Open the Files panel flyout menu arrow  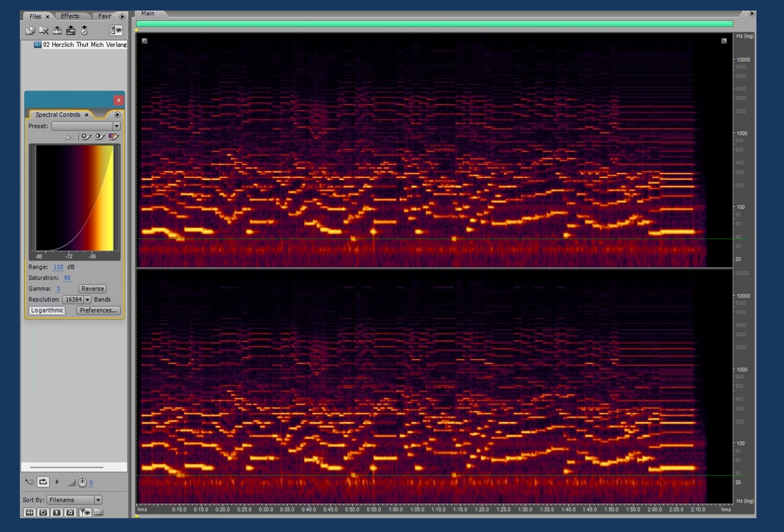coord(122,16)
